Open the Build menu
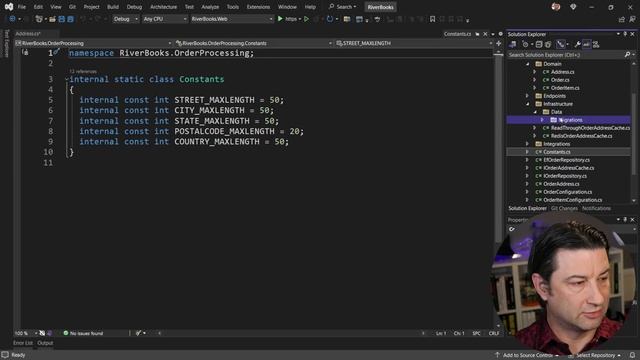 (x=113, y=7)
